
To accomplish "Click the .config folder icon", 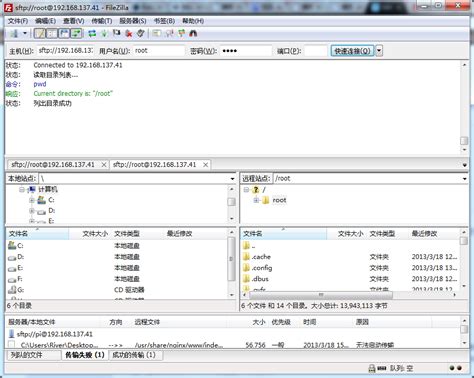I will coord(246,268).
